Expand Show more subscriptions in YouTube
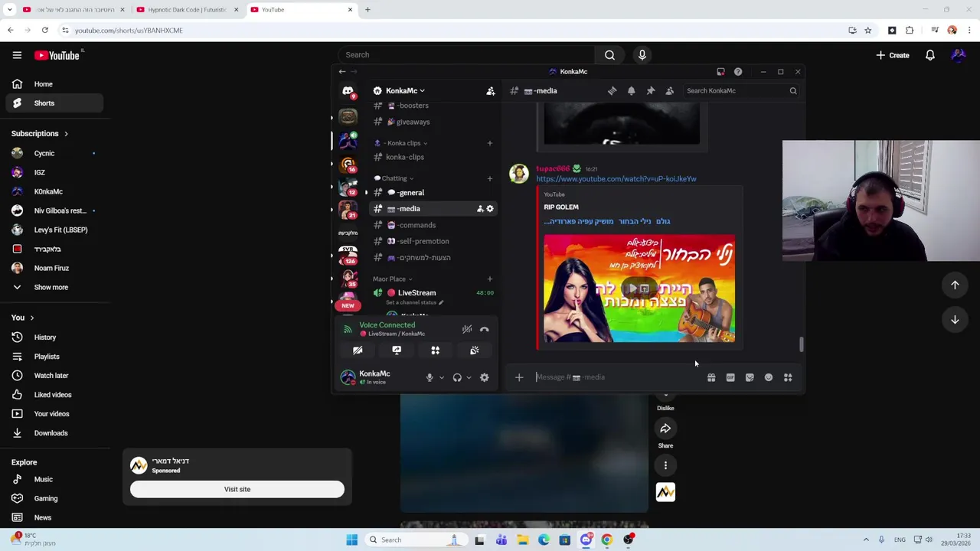 pyautogui.click(x=54, y=287)
